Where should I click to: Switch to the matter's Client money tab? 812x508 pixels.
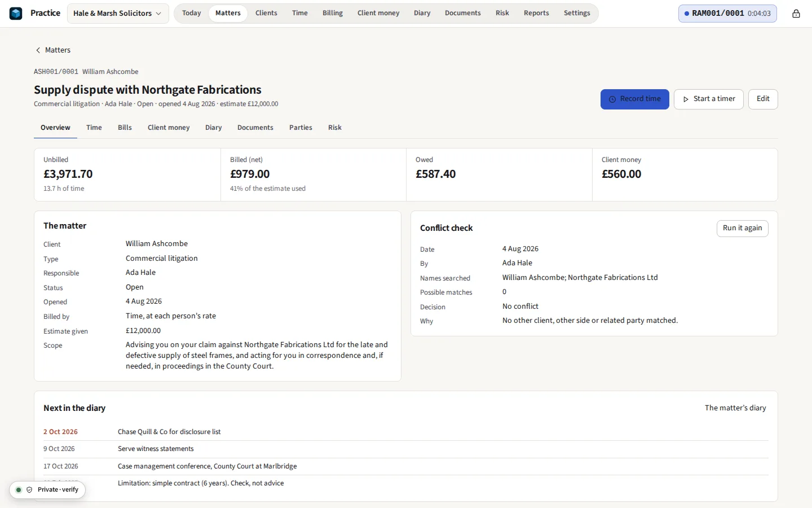point(169,128)
